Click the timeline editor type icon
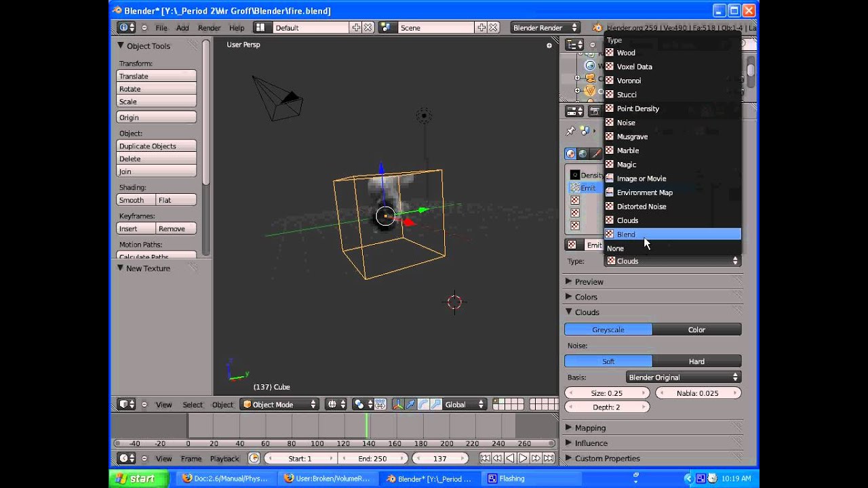868x488 pixels. (x=127, y=459)
